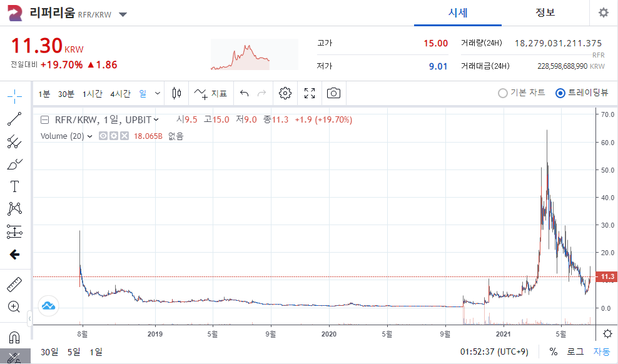Select the 4시간 interval
This screenshot has height=364, width=618.
tap(120, 94)
